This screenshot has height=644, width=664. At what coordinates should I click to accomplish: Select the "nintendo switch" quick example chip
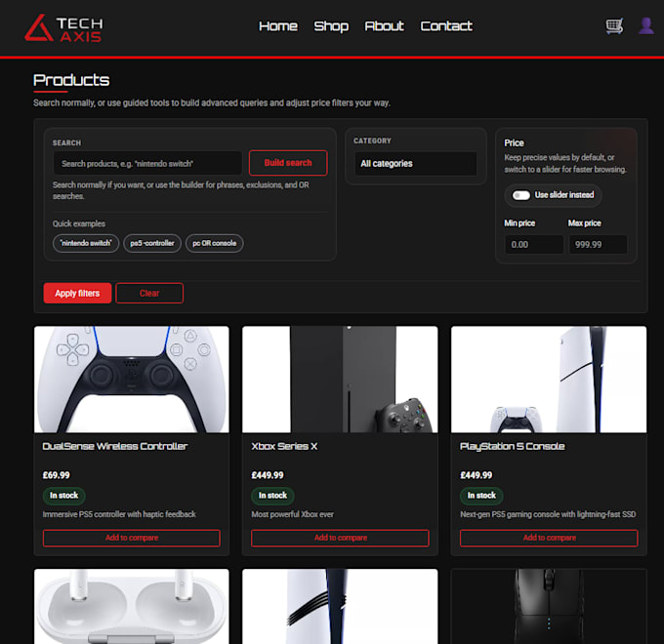(x=86, y=243)
